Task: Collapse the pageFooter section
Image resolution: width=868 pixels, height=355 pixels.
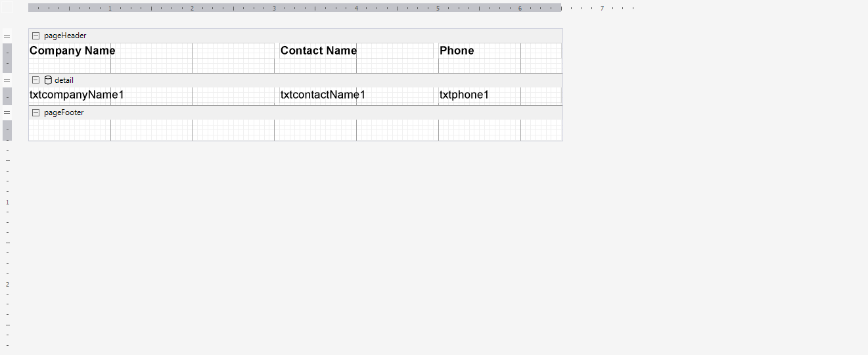Action: pos(36,112)
